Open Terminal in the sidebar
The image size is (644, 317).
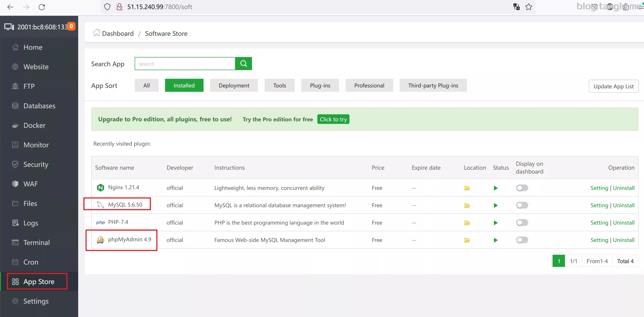click(39, 243)
